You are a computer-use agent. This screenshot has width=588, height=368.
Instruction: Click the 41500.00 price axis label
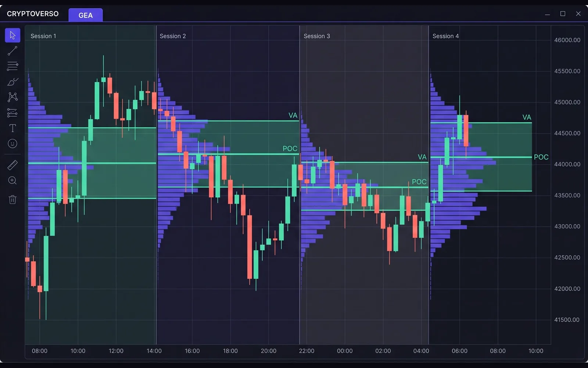click(x=567, y=320)
